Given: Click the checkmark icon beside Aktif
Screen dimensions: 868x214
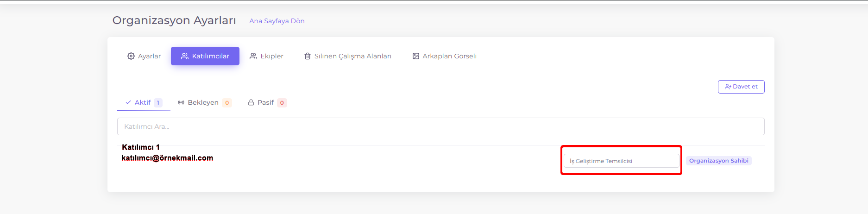Looking at the screenshot, I should [128, 102].
